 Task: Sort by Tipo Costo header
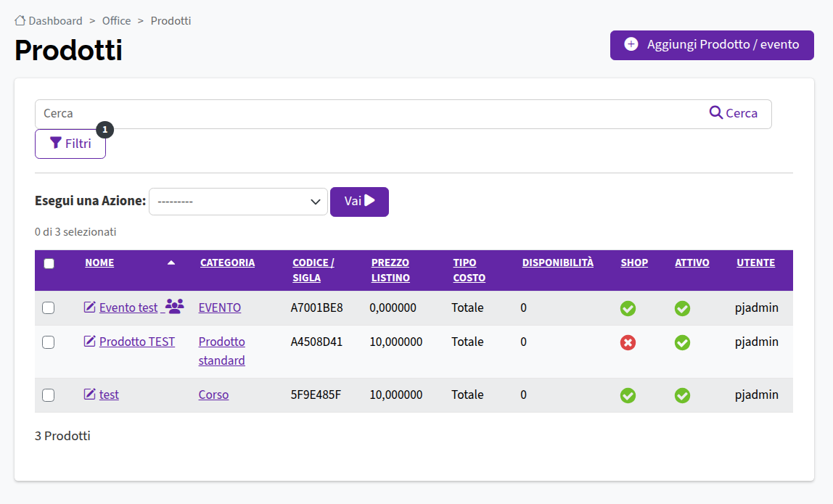pos(469,270)
